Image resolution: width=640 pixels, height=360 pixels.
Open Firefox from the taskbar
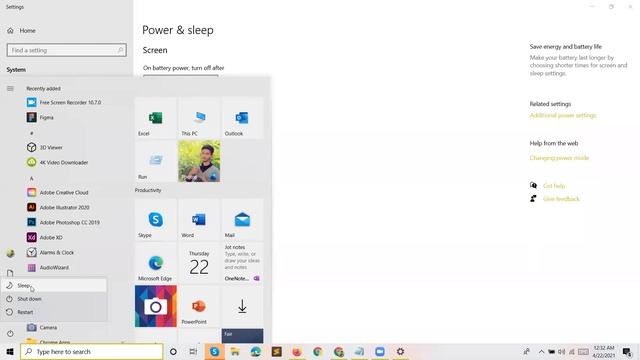coord(297,351)
